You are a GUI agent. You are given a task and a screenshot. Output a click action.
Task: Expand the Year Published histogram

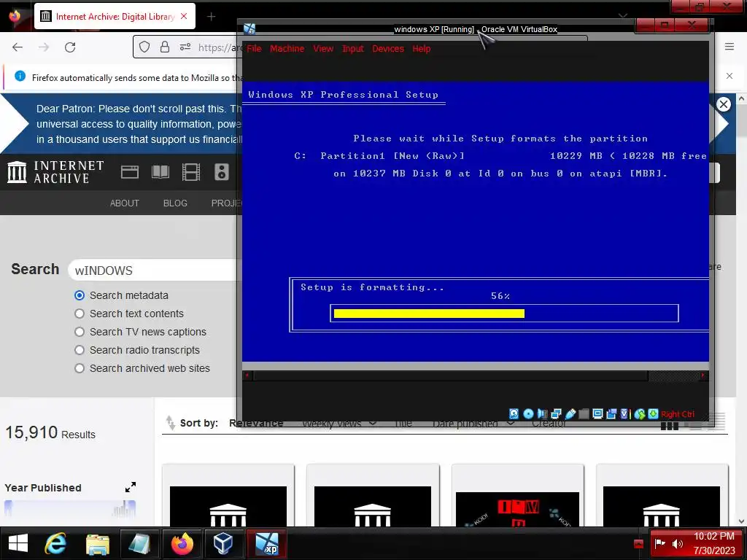click(131, 487)
